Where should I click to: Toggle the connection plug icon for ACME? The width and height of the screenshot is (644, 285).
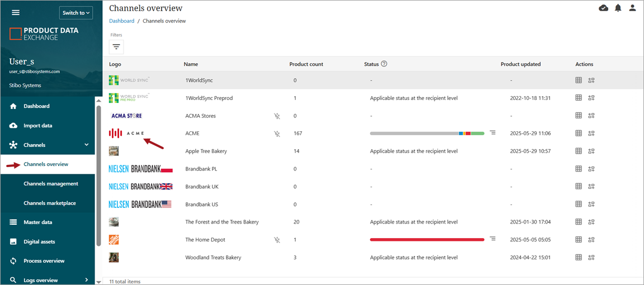[277, 134]
